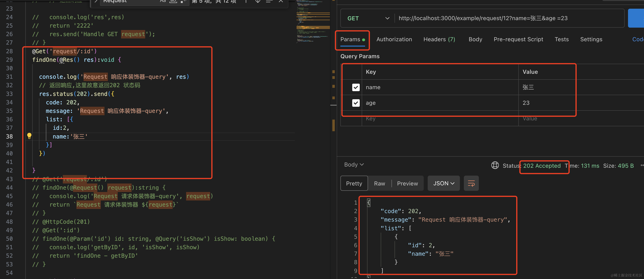The image size is (644, 279).
Task: Open the Pre-request Script tab
Action: 518,39
